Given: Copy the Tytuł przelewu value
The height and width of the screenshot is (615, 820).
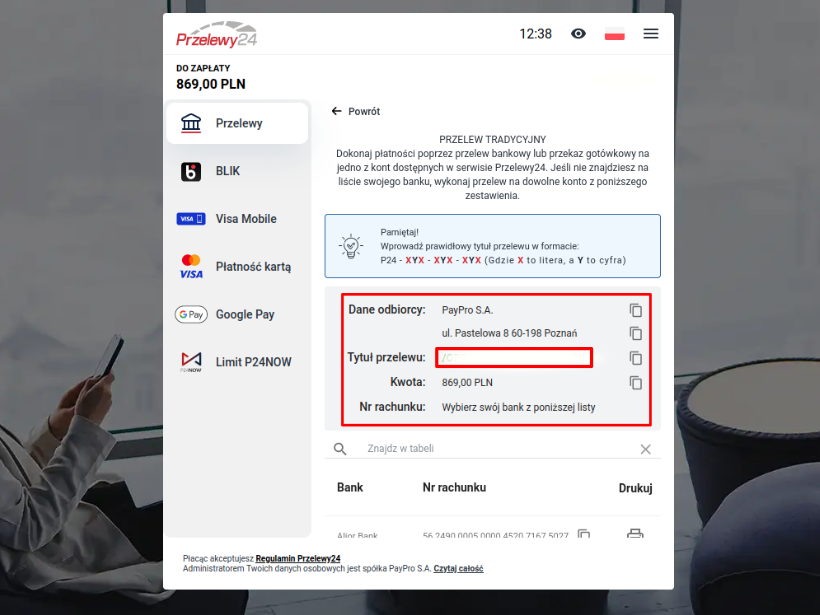Looking at the screenshot, I should [635, 358].
